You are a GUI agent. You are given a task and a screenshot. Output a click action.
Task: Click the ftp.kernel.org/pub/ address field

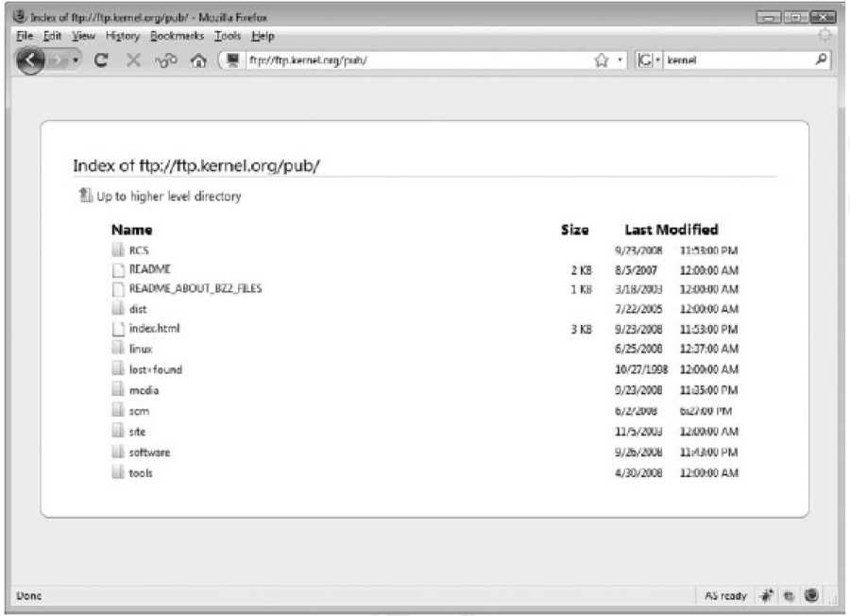coord(418,60)
